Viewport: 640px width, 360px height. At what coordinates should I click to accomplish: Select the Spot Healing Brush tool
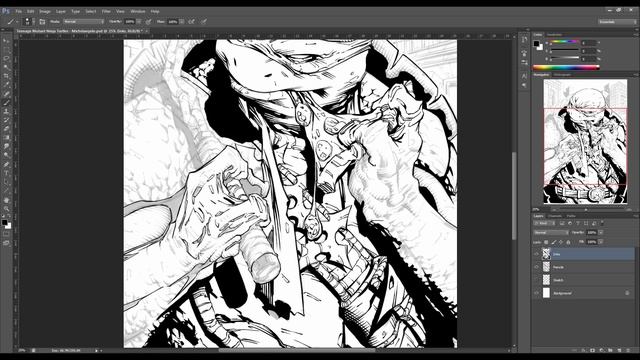click(x=6, y=94)
